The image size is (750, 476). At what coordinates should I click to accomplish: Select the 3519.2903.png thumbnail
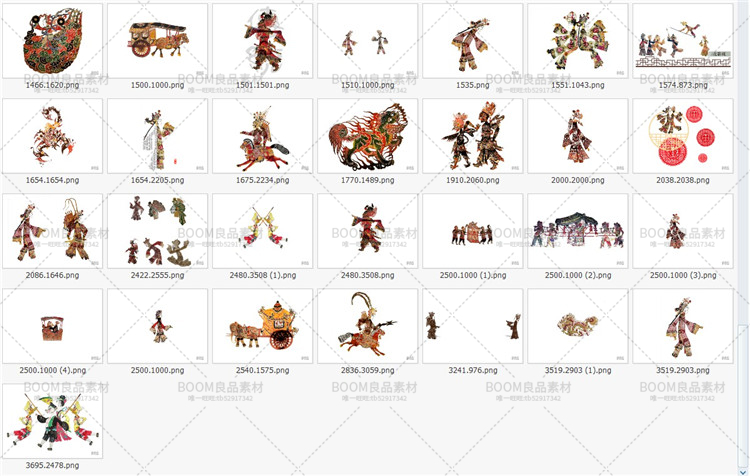coord(683,326)
